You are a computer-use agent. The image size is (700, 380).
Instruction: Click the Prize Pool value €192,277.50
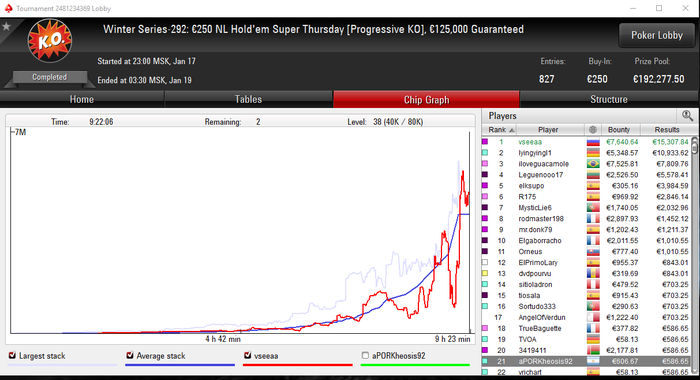click(x=658, y=79)
